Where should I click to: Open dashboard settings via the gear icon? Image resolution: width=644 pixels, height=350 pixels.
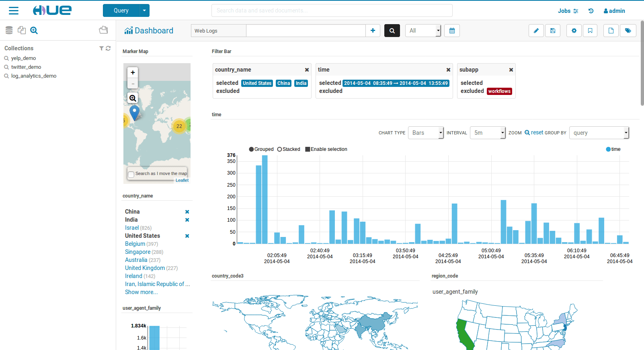coord(574,31)
